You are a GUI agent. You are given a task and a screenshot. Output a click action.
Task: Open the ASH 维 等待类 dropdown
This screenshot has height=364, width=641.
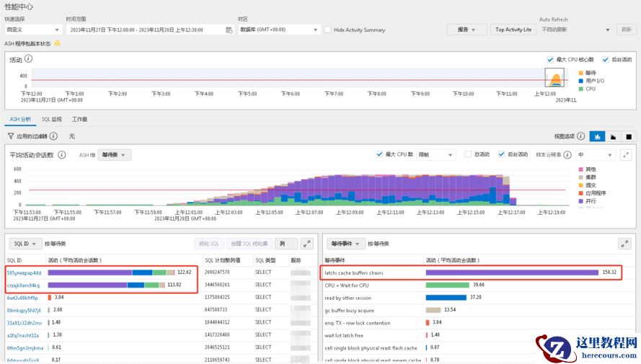point(115,155)
